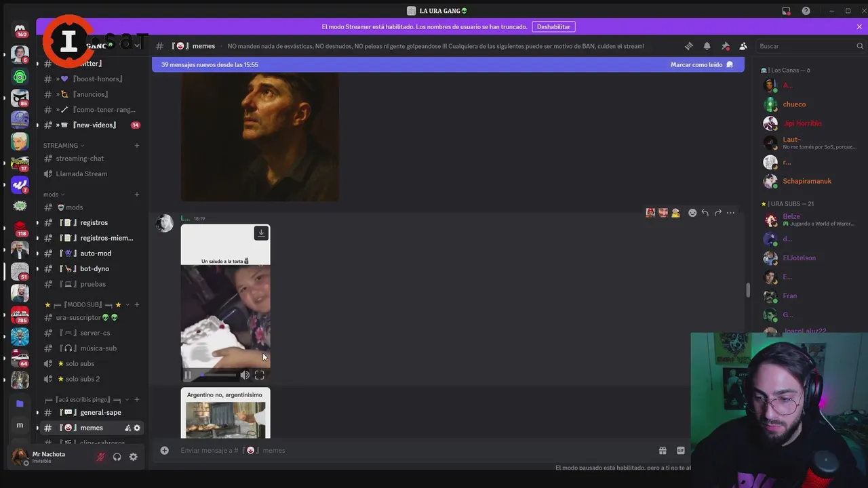This screenshot has height=488, width=868.
Task: Collapse the STREAMING category
Action: (64, 145)
